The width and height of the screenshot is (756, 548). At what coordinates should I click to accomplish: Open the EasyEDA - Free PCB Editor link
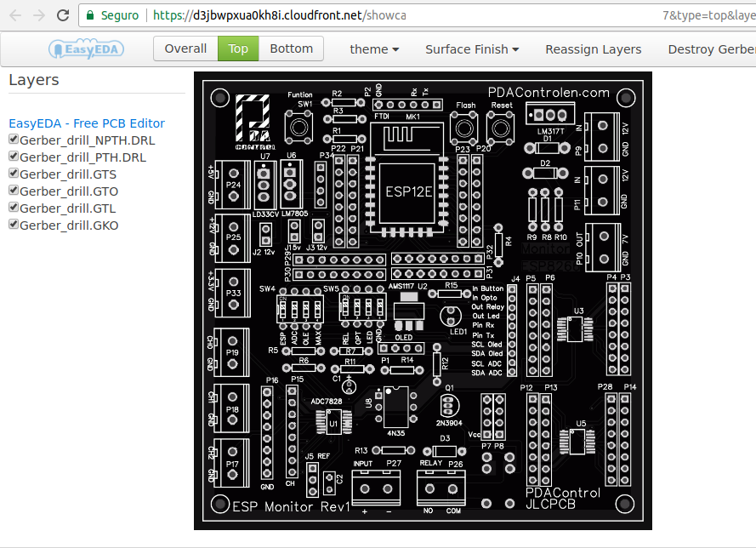[87, 123]
